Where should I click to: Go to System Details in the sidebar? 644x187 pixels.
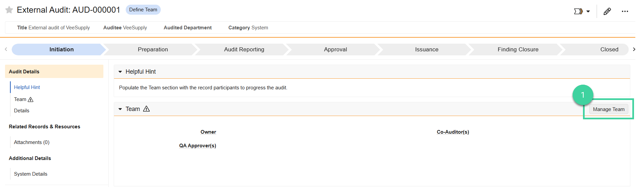31,174
